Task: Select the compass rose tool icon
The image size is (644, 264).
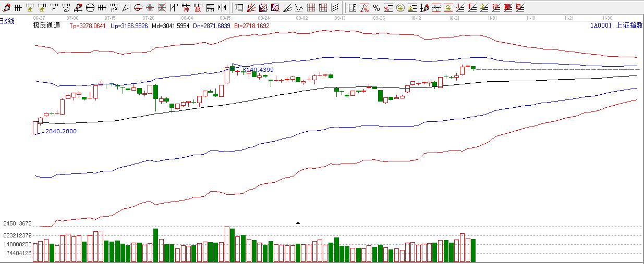Action: [x=150, y=8]
